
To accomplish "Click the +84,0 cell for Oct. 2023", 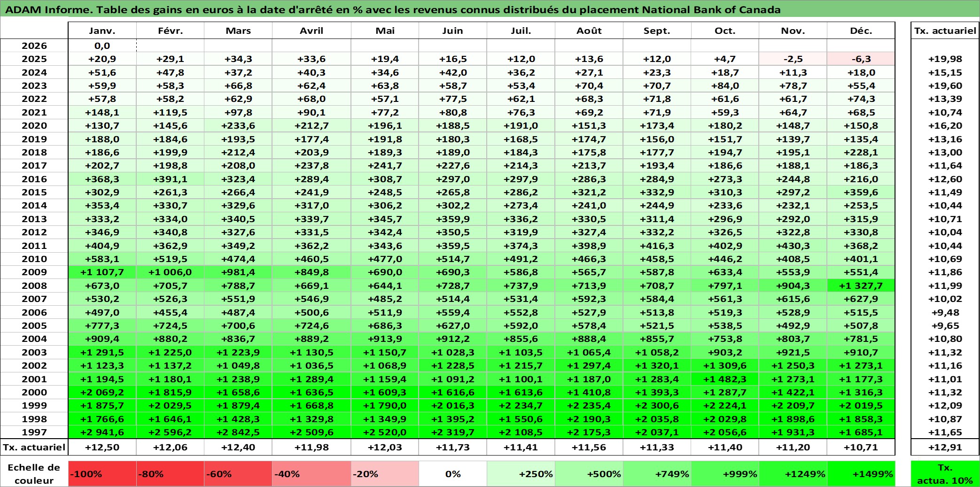I will (725, 85).
